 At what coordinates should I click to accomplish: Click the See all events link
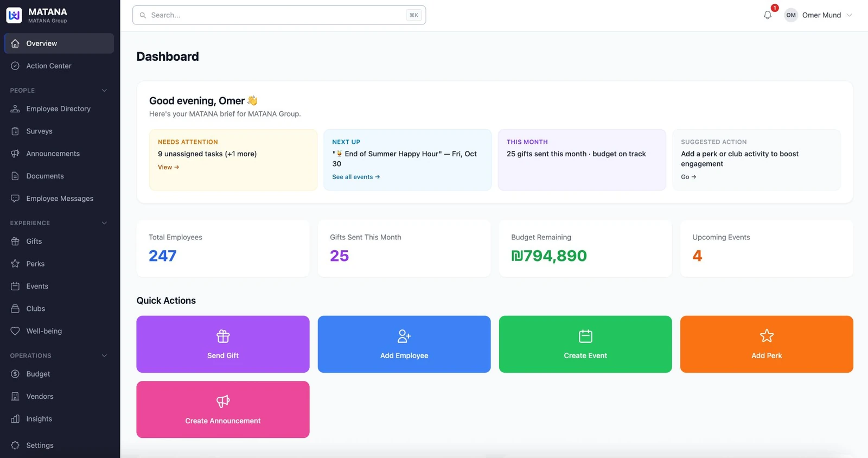click(x=356, y=177)
